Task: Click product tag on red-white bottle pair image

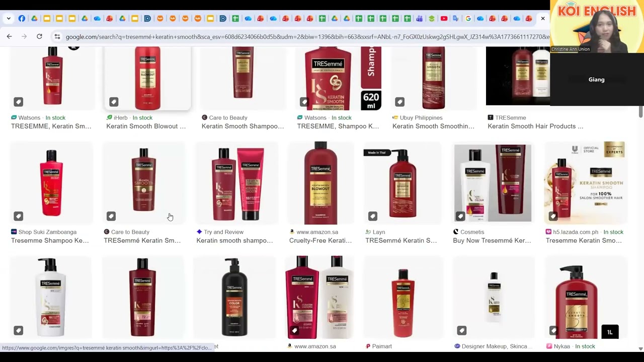Action: tap(294, 330)
